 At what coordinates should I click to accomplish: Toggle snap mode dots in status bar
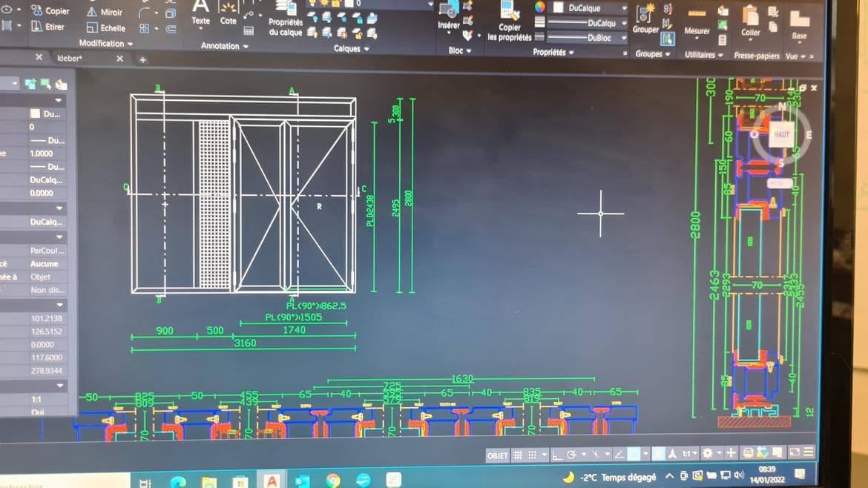click(532, 455)
